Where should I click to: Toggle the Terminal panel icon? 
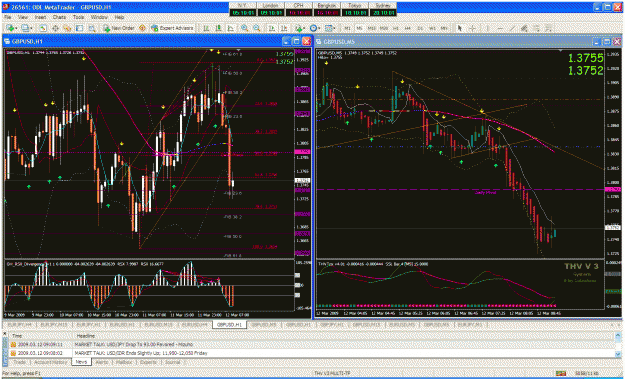[x=79, y=28]
